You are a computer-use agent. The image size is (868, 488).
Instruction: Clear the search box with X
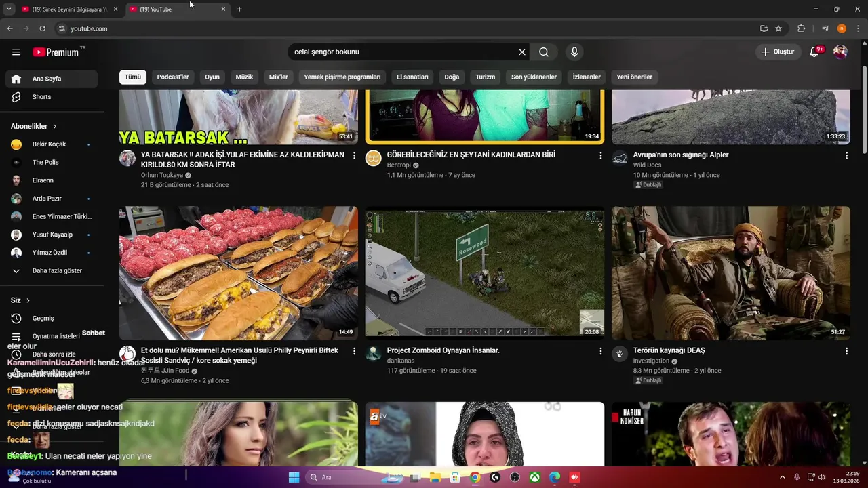coord(522,52)
